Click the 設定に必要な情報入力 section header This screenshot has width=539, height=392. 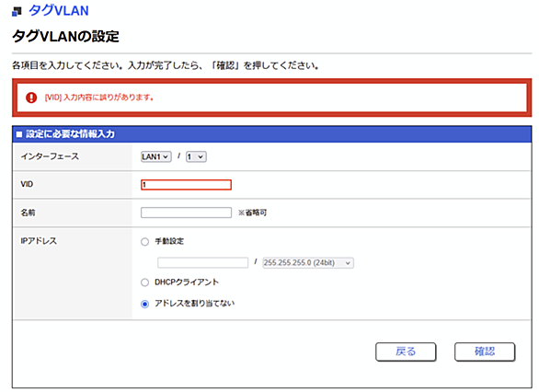pos(272,134)
